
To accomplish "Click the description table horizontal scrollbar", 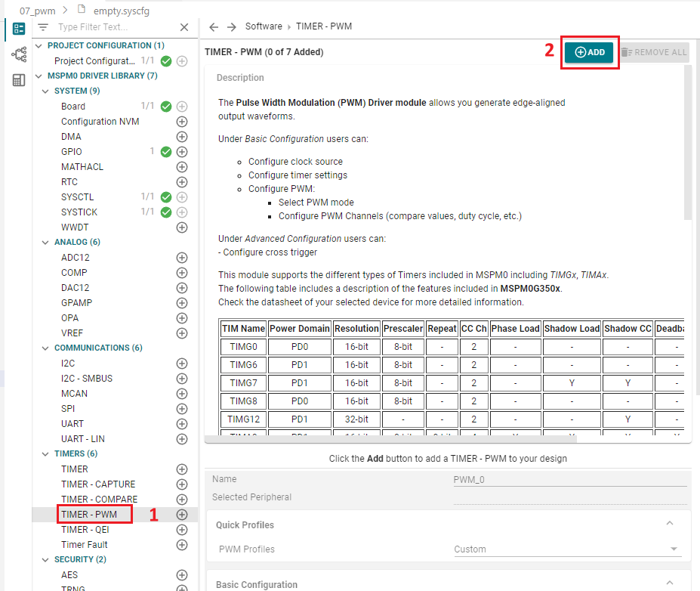I will coord(390,439).
